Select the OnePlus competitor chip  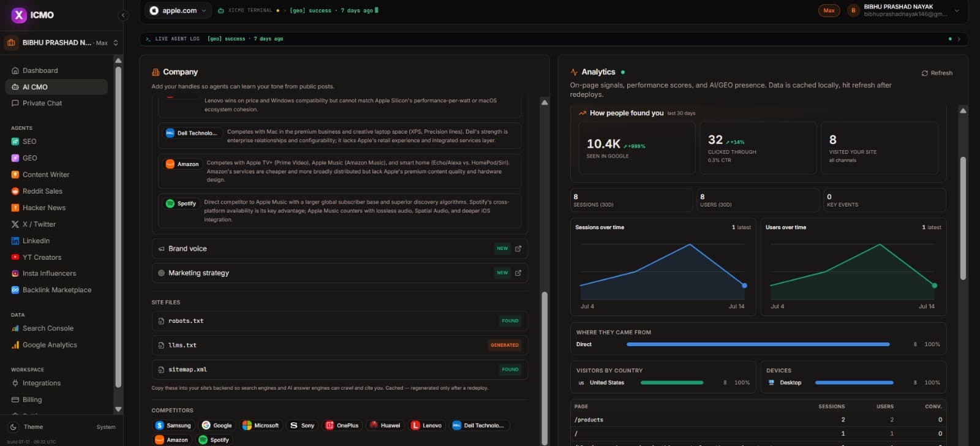342,425
